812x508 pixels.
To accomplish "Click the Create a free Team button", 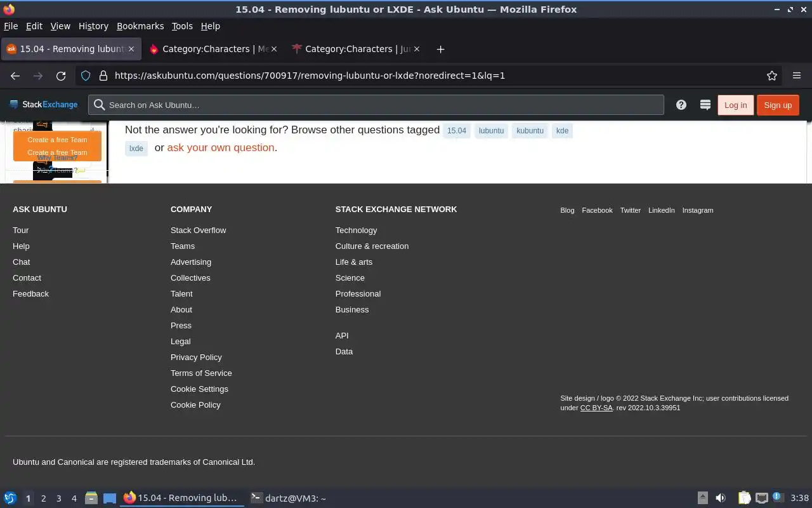I will [x=57, y=146].
